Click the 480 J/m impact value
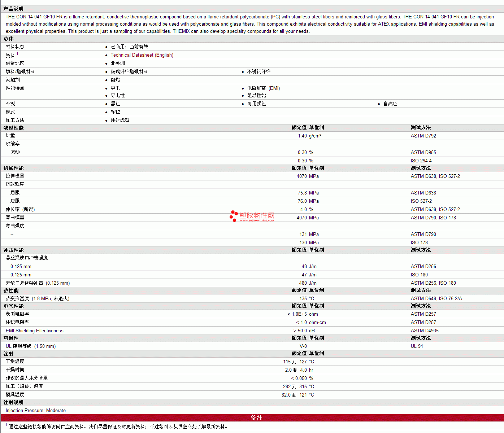This screenshot has height=433, width=504. coord(308,283)
